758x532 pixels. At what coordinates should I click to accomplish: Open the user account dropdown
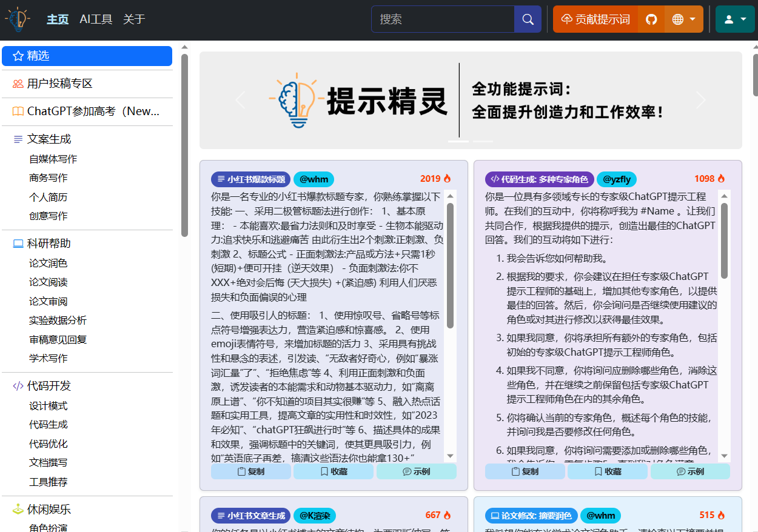(735, 19)
